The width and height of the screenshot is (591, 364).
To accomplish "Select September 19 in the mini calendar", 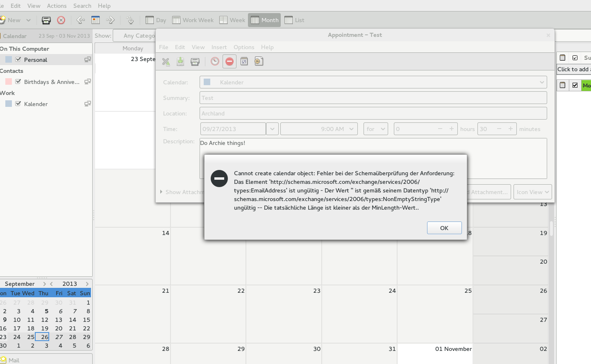I will pyautogui.click(x=45, y=328).
